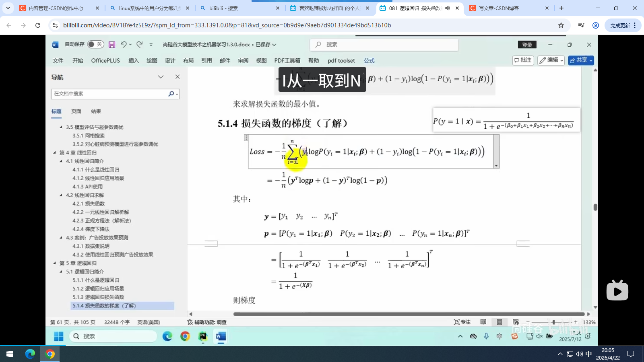This screenshot has height=362, width=644.
Task: Open the 布局 ribbon tab
Action: pyautogui.click(x=188, y=60)
